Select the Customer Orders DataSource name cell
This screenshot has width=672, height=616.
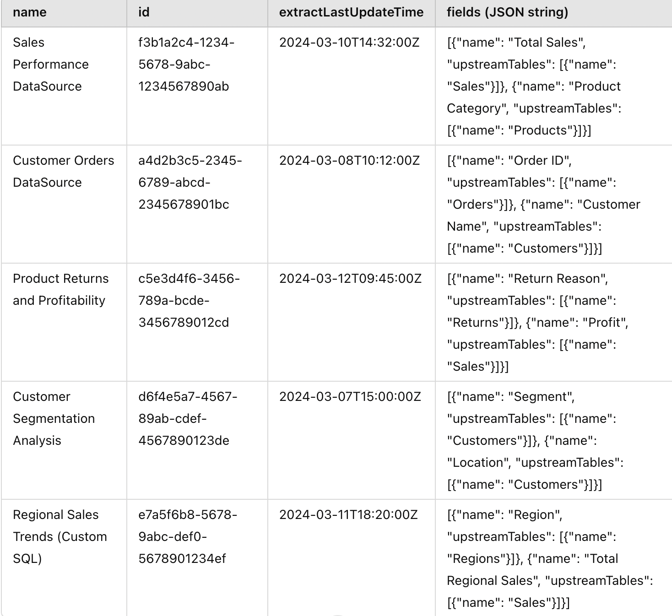[x=63, y=172]
